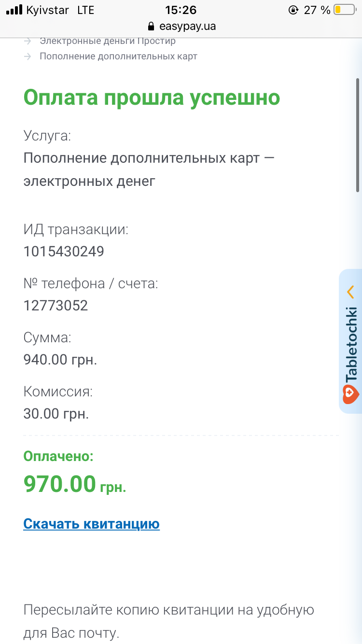Tap the Tabletochki heart logo icon

pyautogui.click(x=351, y=394)
